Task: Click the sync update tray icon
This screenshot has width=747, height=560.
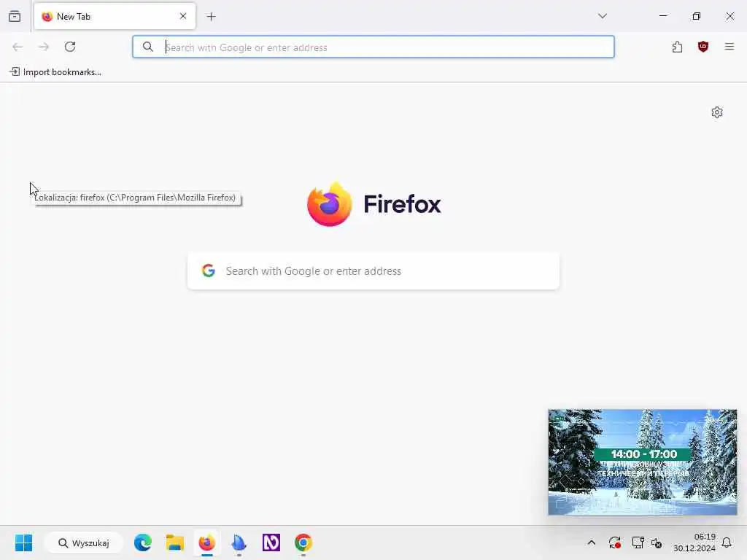Action: coord(614,542)
